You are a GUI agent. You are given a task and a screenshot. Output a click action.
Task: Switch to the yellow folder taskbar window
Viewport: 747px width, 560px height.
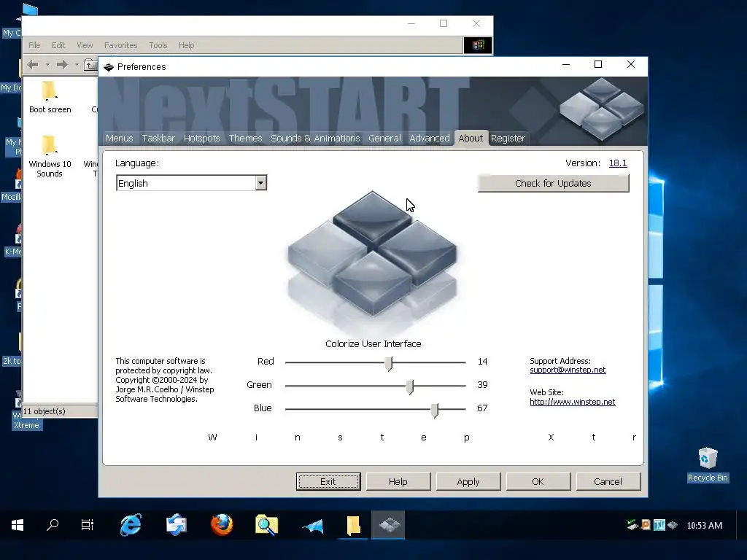point(353,525)
